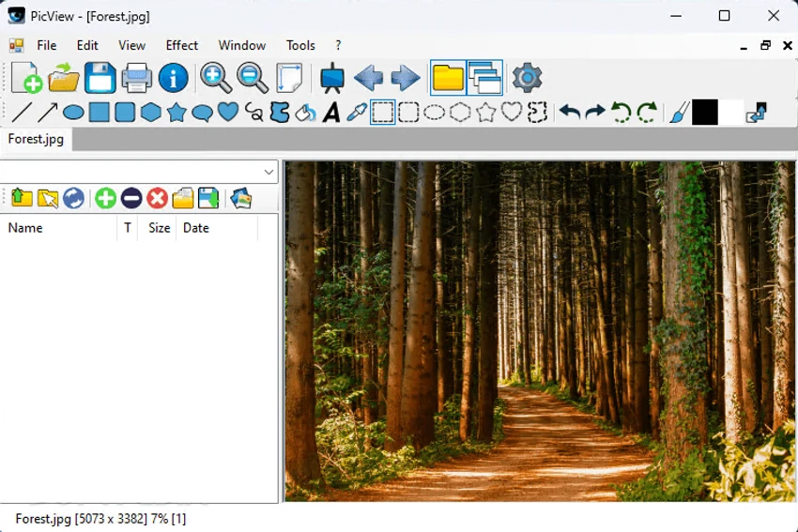This screenshot has width=798, height=532.
Task: Click the browse folder with cursor icon
Action: click(48, 198)
